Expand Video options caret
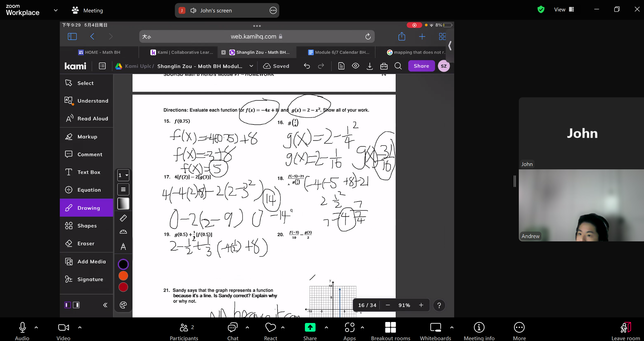Image resolution: width=644 pixels, height=341 pixels. point(80,327)
